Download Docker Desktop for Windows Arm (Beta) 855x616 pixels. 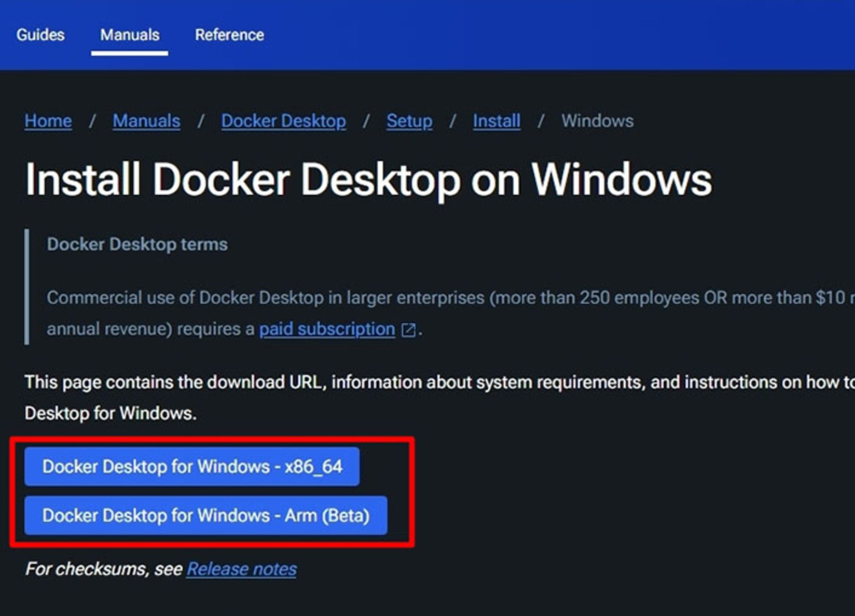(206, 515)
